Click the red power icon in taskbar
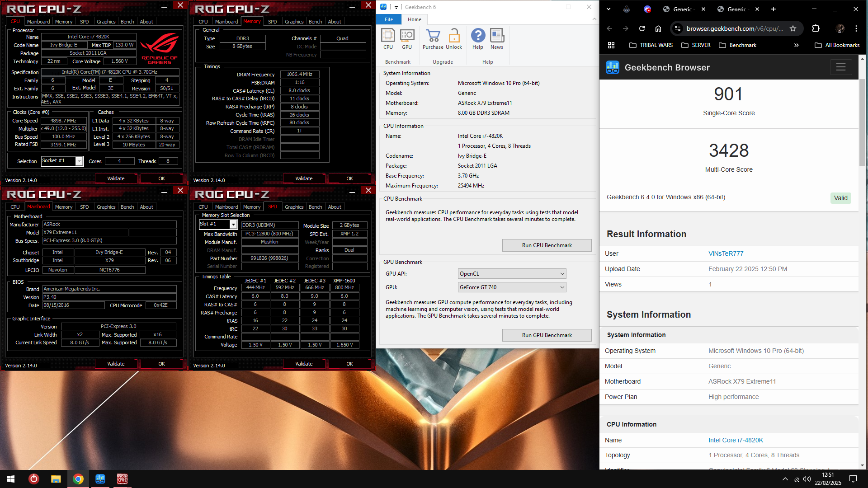868x488 pixels. coord(34,479)
